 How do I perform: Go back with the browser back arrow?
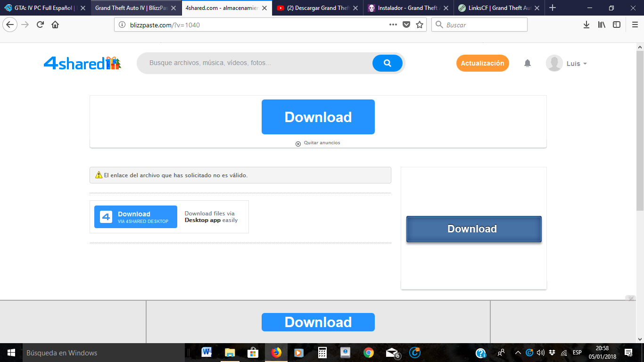coord(9,25)
